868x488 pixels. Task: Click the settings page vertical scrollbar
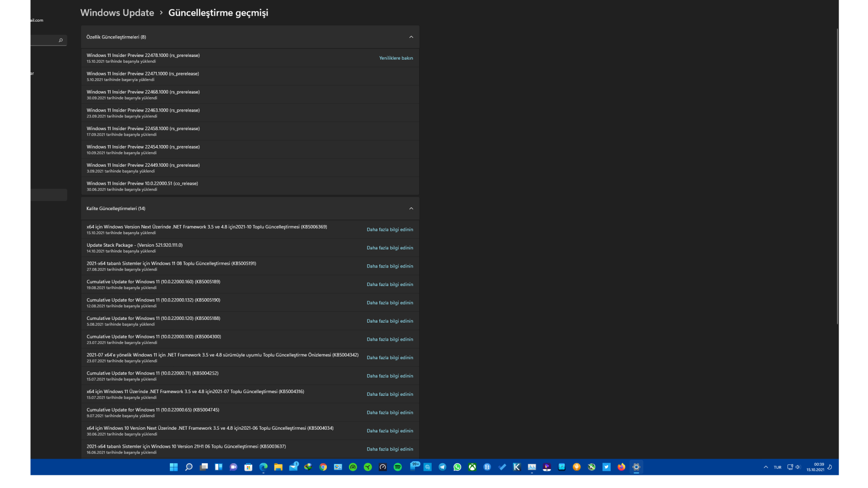click(x=837, y=176)
